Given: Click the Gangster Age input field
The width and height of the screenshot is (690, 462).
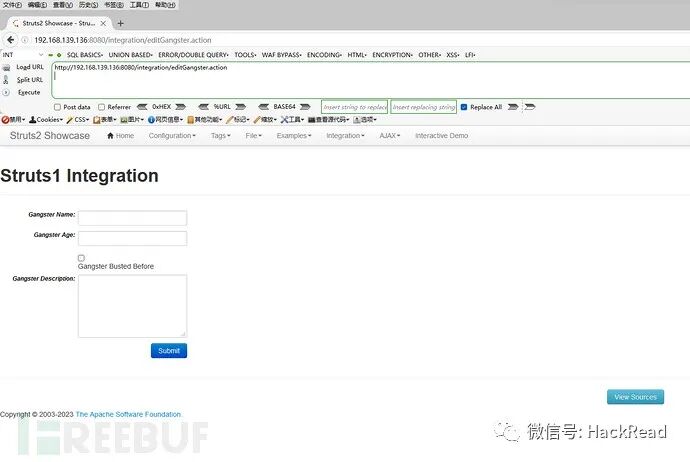Looking at the screenshot, I should pyautogui.click(x=132, y=238).
